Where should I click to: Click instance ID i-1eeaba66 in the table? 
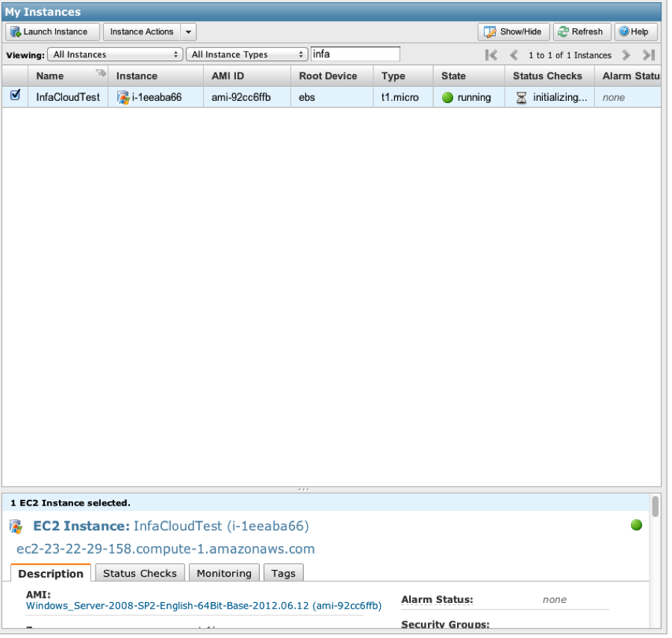tap(157, 97)
